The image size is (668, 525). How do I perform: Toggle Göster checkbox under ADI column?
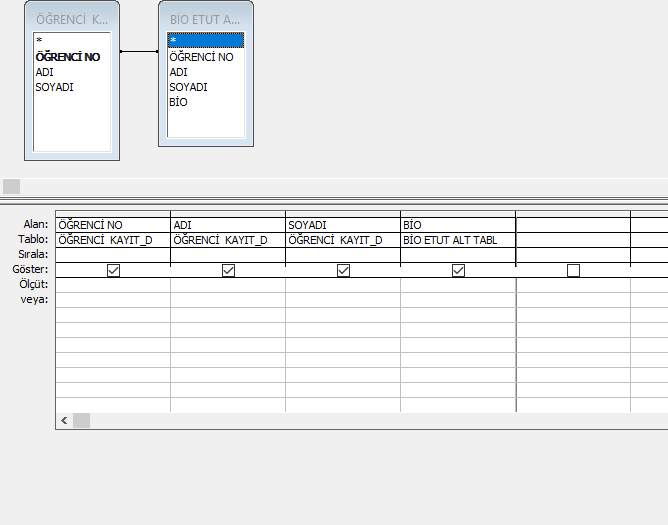pyautogui.click(x=228, y=270)
